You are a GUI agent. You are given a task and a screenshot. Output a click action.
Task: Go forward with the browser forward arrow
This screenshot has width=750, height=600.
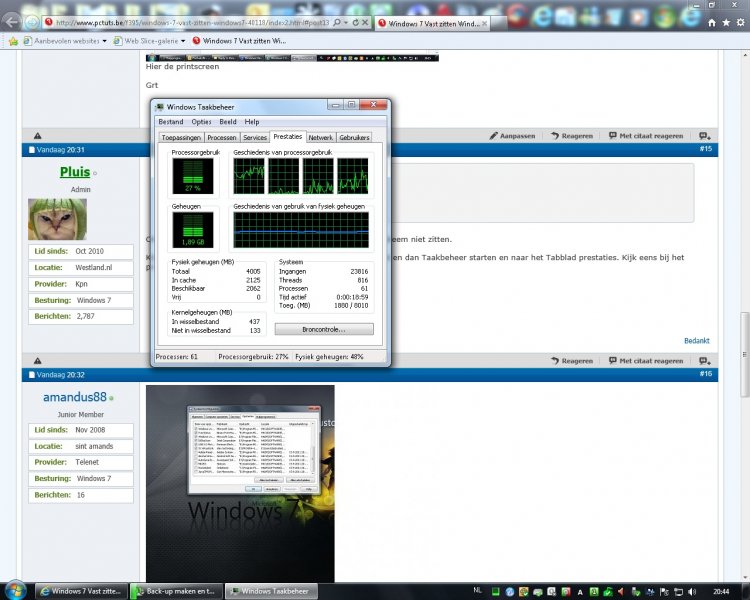coord(32,22)
